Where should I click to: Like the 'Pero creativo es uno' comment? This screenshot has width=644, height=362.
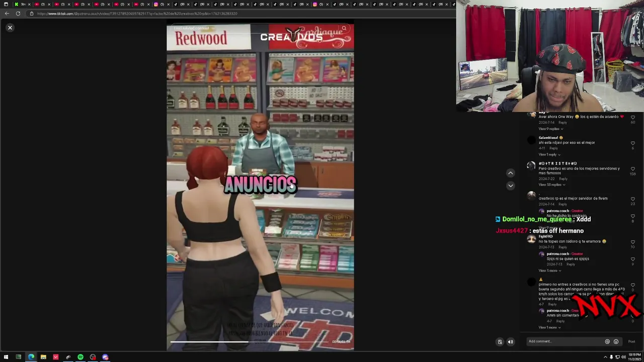pyautogui.click(x=633, y=169)
